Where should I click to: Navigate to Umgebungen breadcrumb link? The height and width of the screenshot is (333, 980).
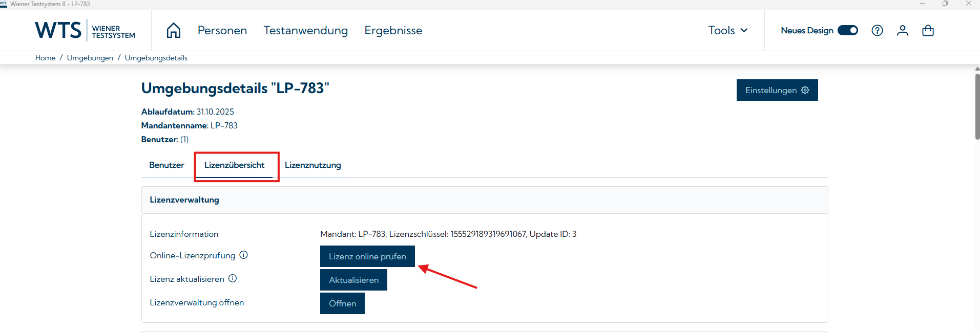[x=90, y=58]
